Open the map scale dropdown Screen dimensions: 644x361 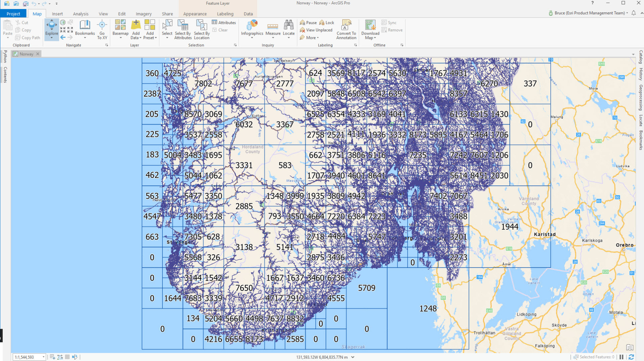(43, 357)
